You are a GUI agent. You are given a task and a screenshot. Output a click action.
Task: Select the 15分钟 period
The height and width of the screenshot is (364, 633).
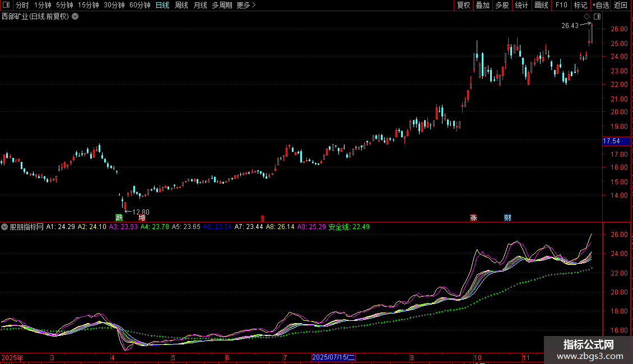click(89, 5)
